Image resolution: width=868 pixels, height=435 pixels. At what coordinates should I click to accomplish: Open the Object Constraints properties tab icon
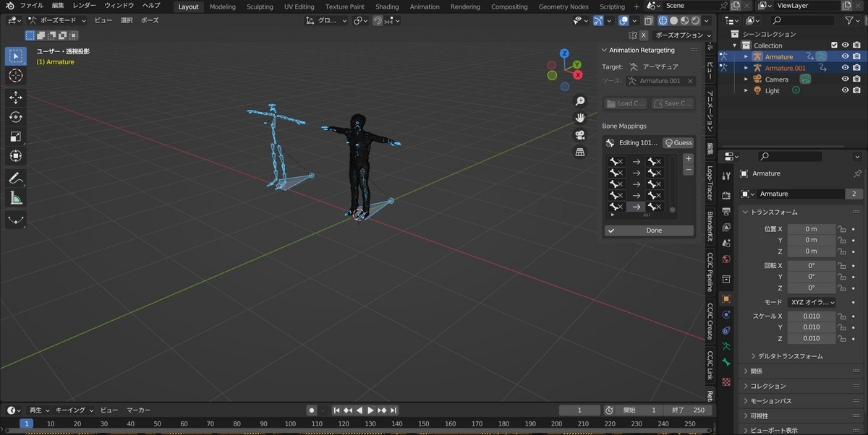[726, 330]
